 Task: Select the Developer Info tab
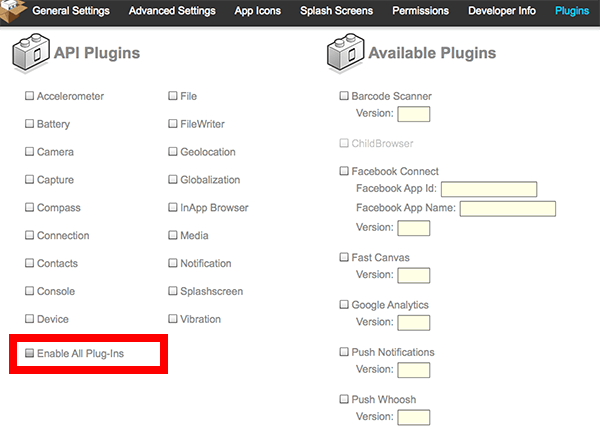point(502,11)
